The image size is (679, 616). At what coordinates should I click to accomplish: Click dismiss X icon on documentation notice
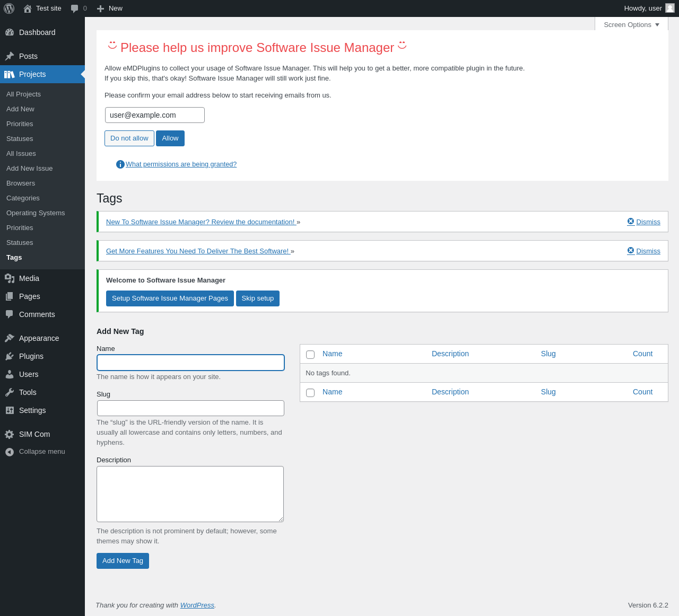(x=631, y=222)
